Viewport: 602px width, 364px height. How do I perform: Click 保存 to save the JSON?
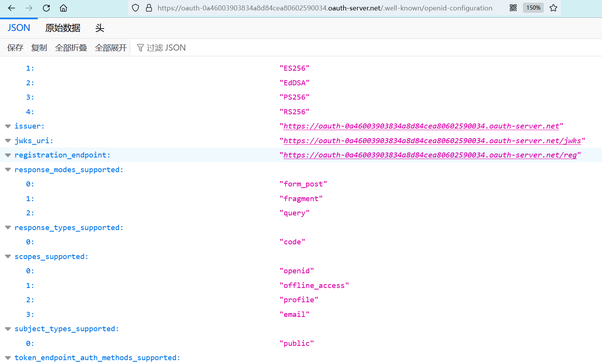(x=15, y=48)
